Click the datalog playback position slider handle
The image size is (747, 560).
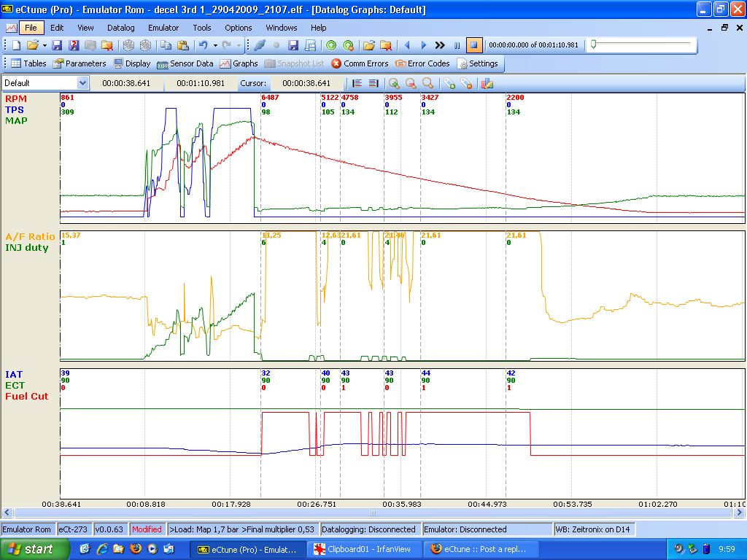(593, 44)
